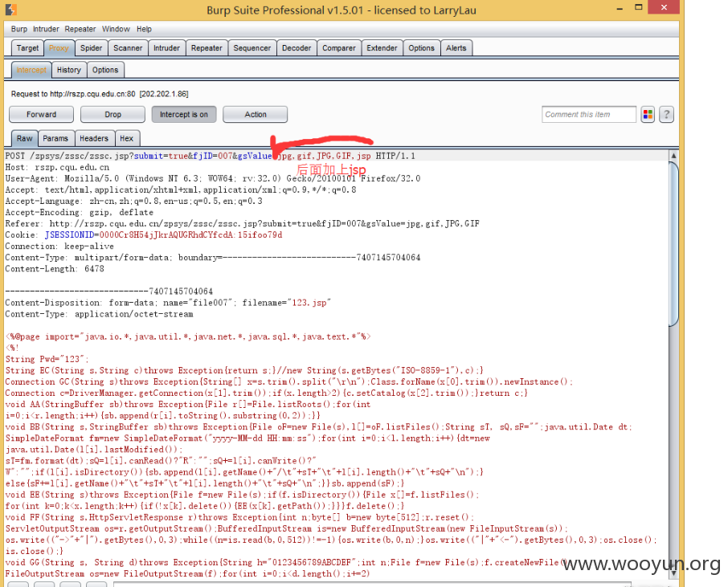The image size is (728, 587).
Task: Open the Burp menu
Action: click(19, 29)
